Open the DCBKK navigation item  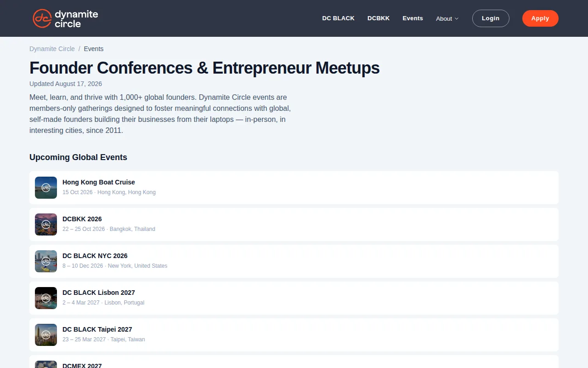[x=379, y=18]
